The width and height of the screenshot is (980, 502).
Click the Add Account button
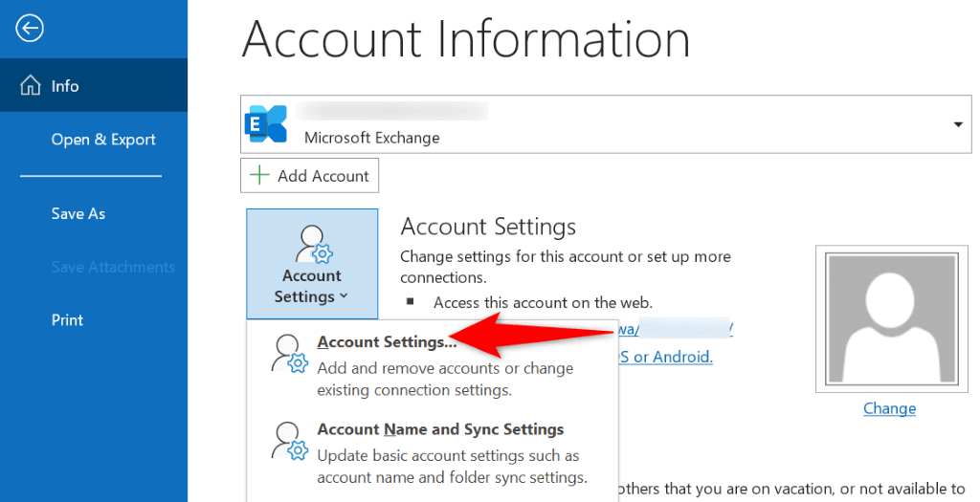[310, 176]
